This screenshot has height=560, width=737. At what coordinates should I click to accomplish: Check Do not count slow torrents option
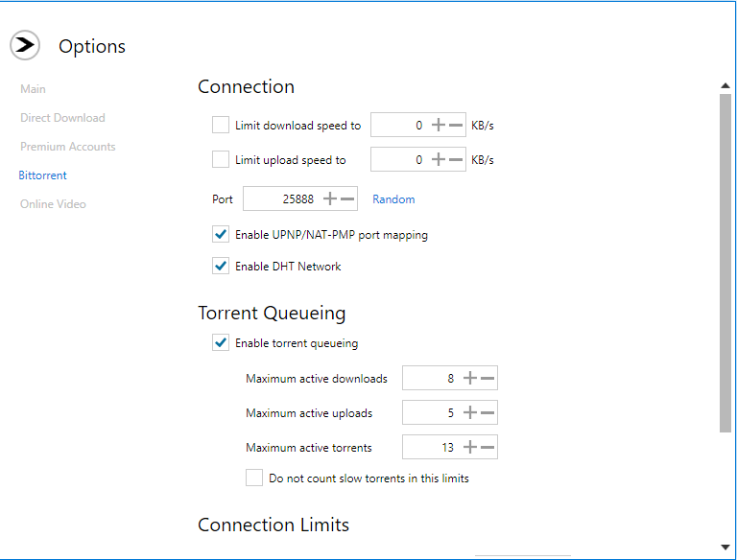(x=254, y=478)
